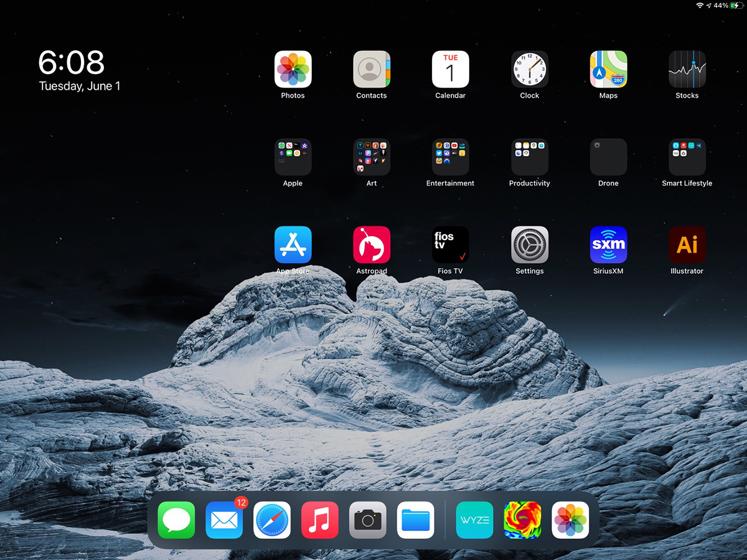747x560 pixels.
Task: Open the Files app in the dock
Action: pyautogui.click(x=416, y=520)
